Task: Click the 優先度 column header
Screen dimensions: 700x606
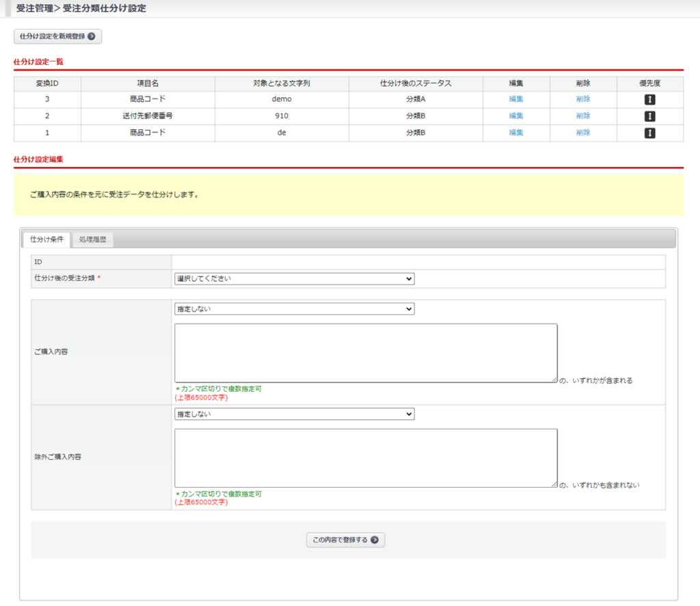Action: click(x=649, y=83)
